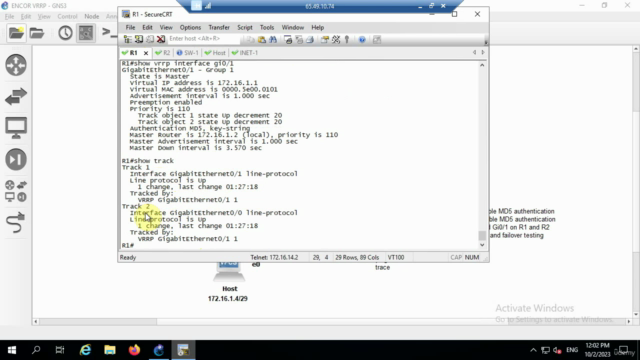Open SecureCRT Edit menu
This screenshot has width=640, height=360.
pyautogui.click(x=147, y=27)
